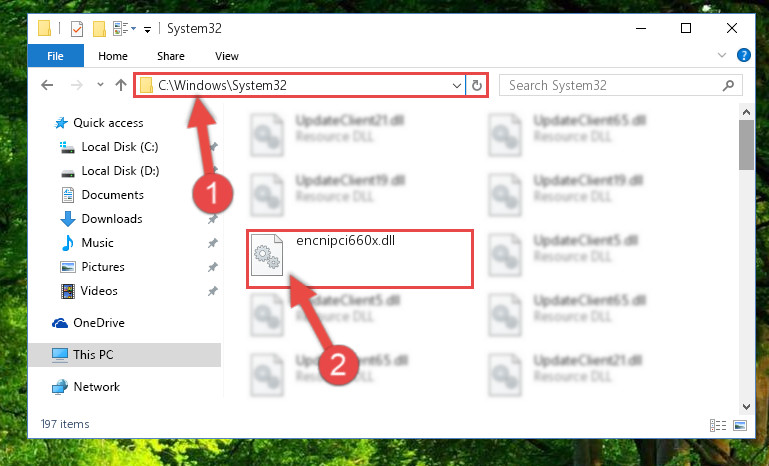The height and width of the screenshot is (466, 769).
Task: Switch to the View tab
Action: click(x=227, y=56)
